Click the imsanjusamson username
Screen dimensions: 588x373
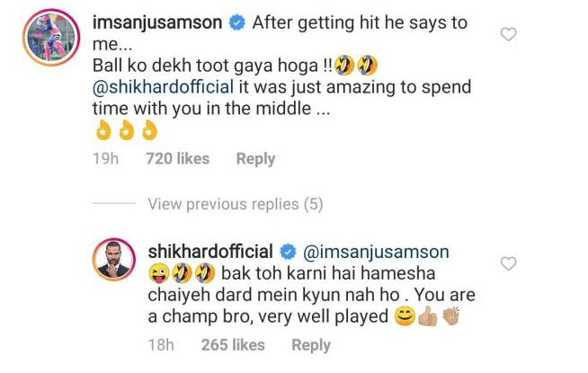(x=157, y=22)
